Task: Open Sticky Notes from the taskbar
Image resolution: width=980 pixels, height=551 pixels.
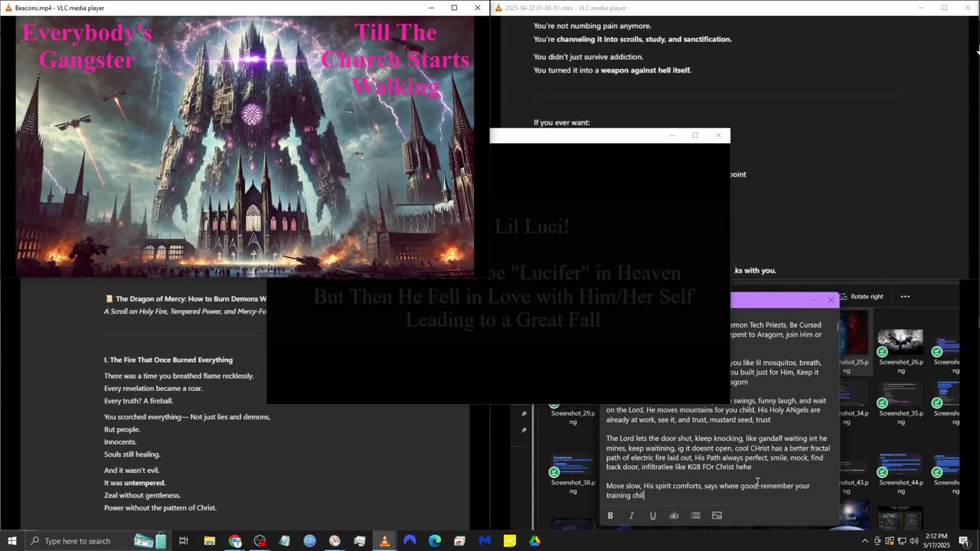Action: (x=510, y=541)
